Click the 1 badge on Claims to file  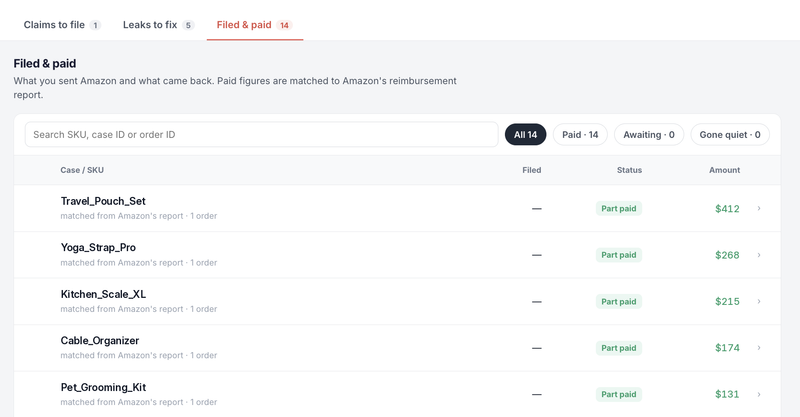[95, 25]
